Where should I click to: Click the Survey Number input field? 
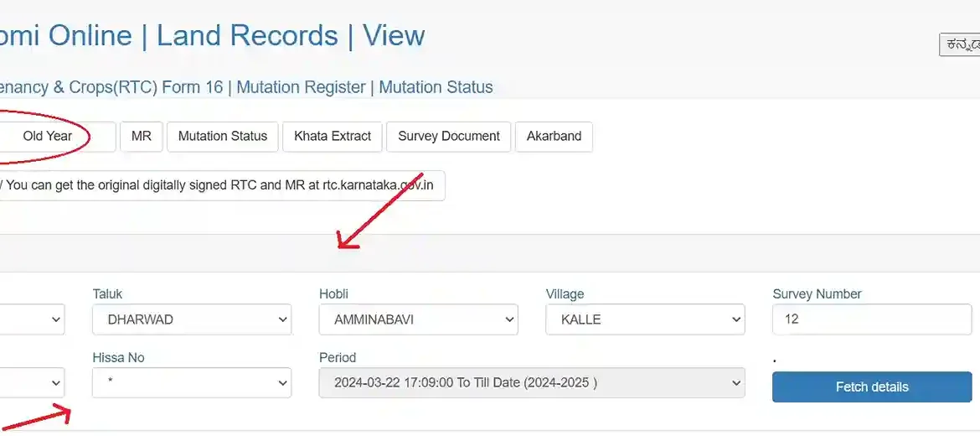(871, 319)
